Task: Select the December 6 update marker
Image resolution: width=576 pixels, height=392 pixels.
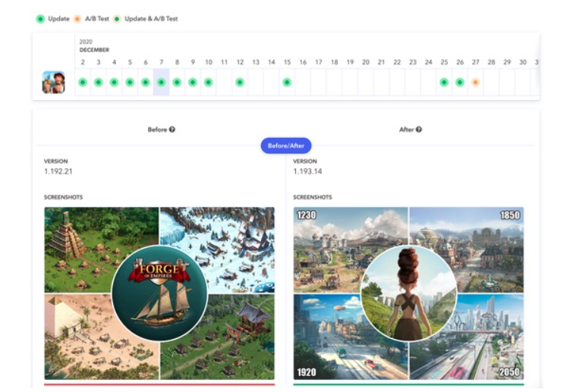Action: point(146,82)
